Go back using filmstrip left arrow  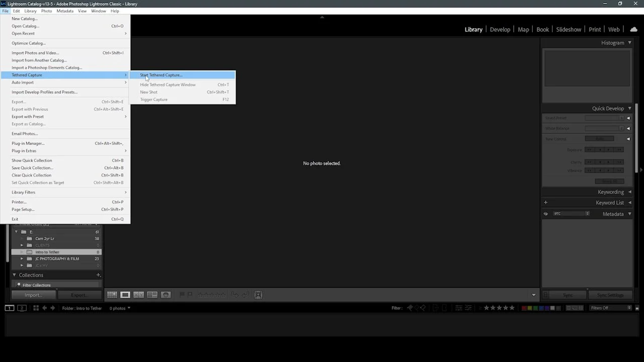pyautogui.click(x=44, y=308)
